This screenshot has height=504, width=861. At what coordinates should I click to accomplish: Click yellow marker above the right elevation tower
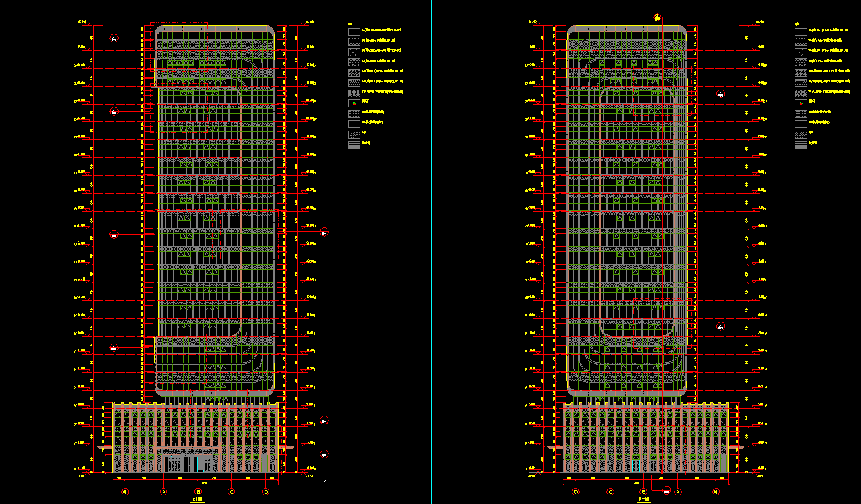[657, 19]
